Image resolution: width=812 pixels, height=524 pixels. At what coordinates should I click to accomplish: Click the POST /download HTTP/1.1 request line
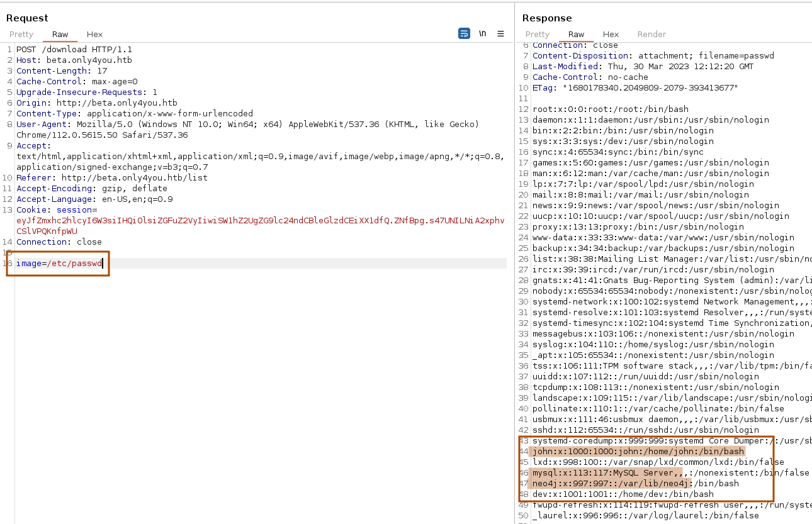[x=74, y=50]
